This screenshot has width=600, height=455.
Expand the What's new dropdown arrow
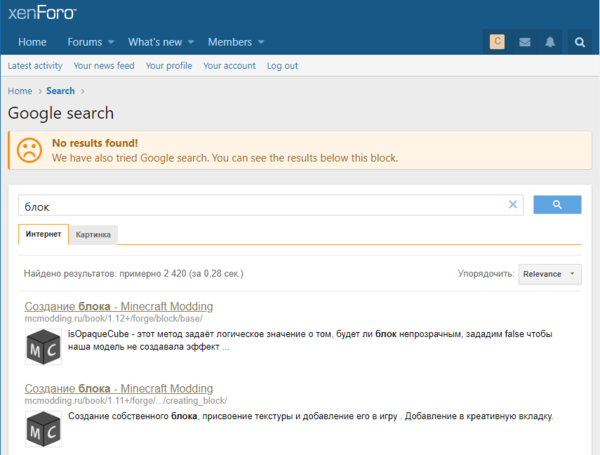coord(191,42)
